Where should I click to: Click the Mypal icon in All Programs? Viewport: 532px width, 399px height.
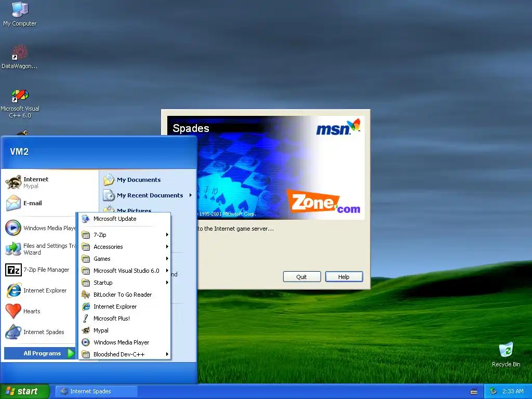[x=86, y=330]
